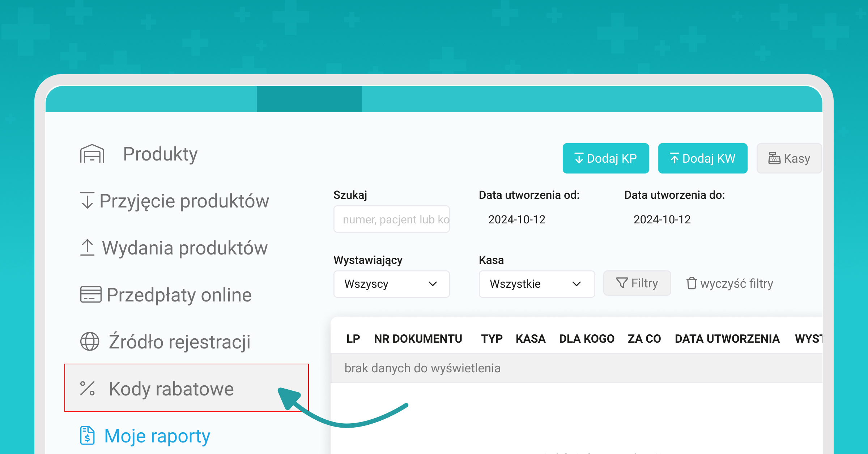Open Moje raporty link
868x454 pixels.
point(157,436)
